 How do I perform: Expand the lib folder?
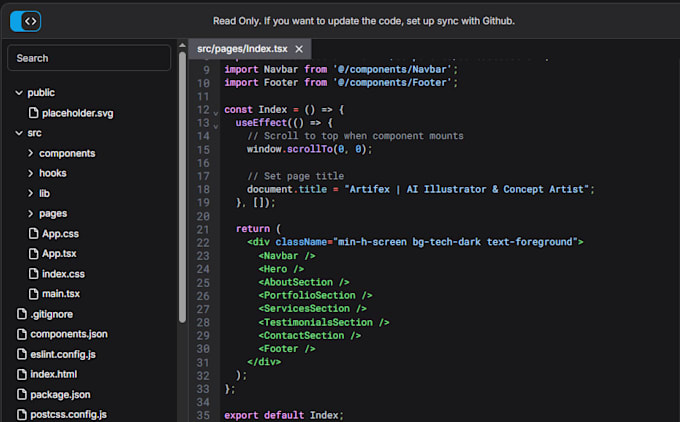(x=31, y=193)
